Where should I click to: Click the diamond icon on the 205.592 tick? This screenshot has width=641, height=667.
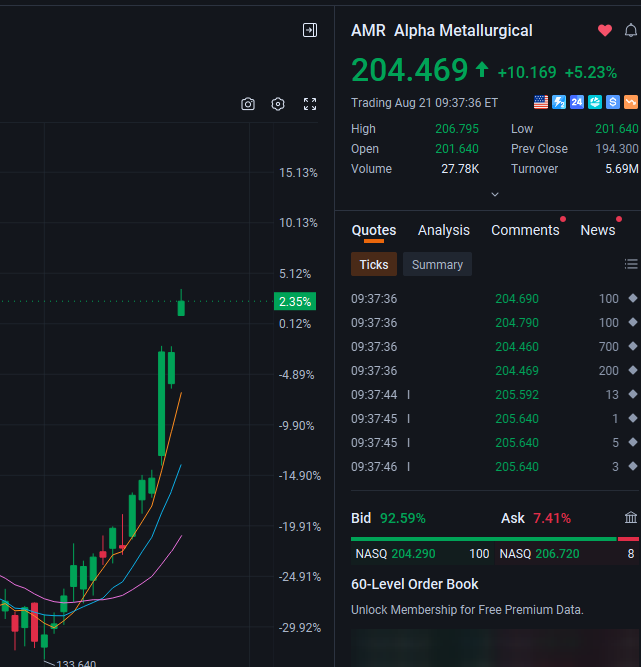633,394
